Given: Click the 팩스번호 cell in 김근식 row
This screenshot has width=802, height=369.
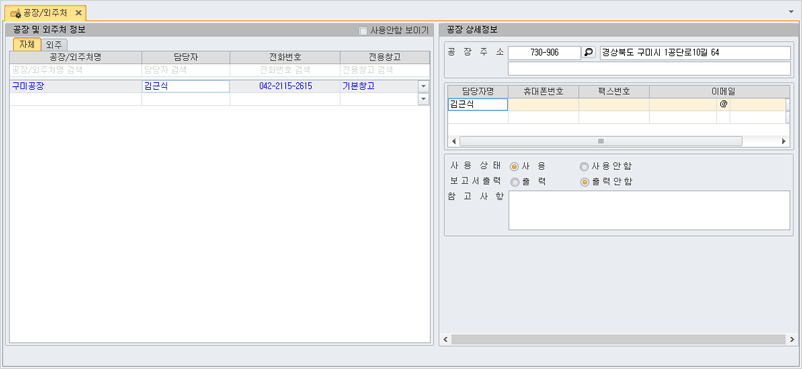Looking at the screenshot, I should [614, 104].
